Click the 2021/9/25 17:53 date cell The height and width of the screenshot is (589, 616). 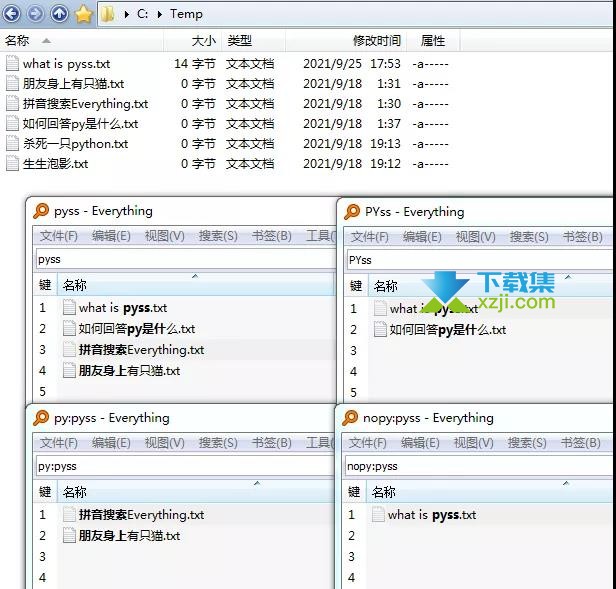tap(352, 64)
